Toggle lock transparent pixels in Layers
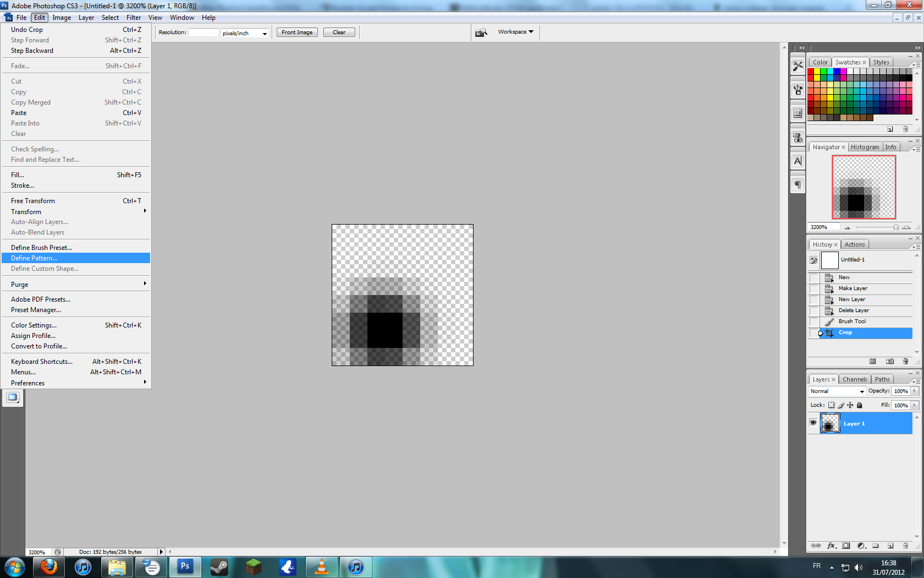Image resolution: width=924 pixels, height=578 pixels. (x=831, y=405)
